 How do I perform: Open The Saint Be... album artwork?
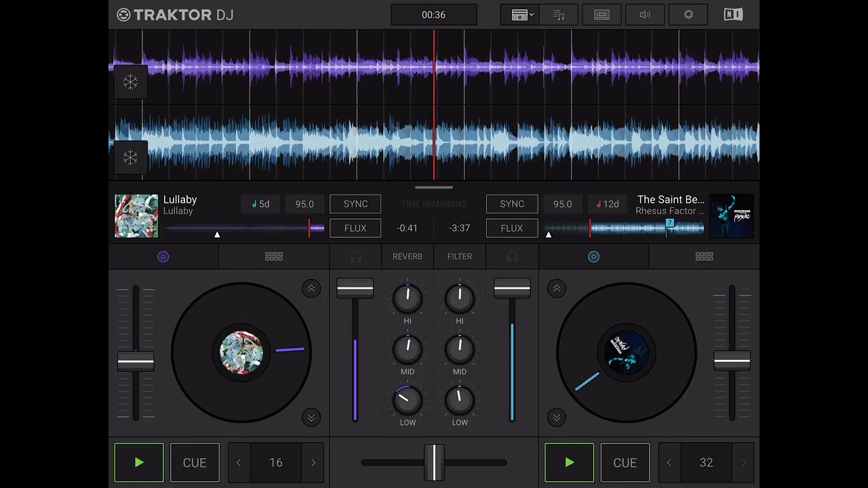click(732, 216)
